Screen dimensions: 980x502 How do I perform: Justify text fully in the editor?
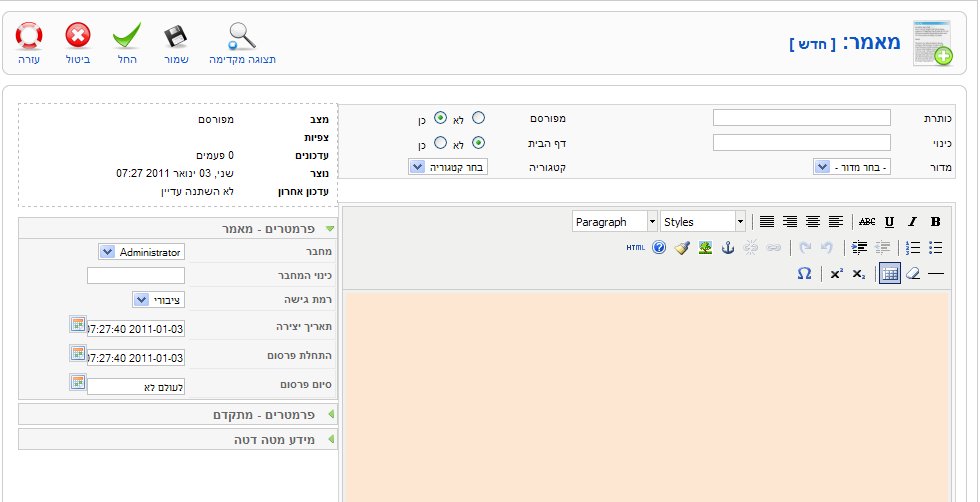pos(767,221)
